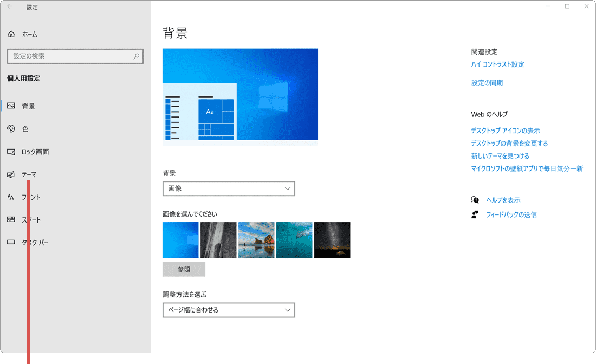Click the Web のヘルプ heading
Screen dimensions: 596x364
point(489,114)
